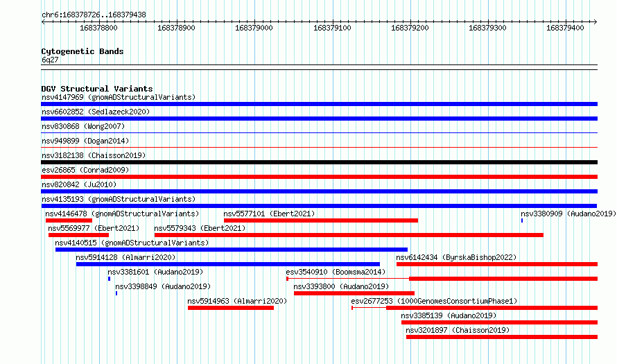Select the 6q27 cytogenetic band label

pos(50,60)
